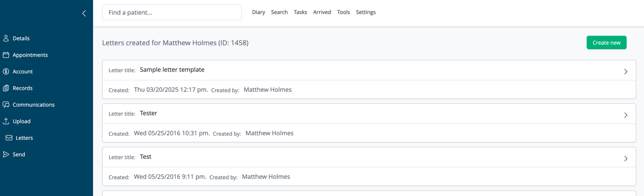Click the Send paper plane icon

[6, 154]
